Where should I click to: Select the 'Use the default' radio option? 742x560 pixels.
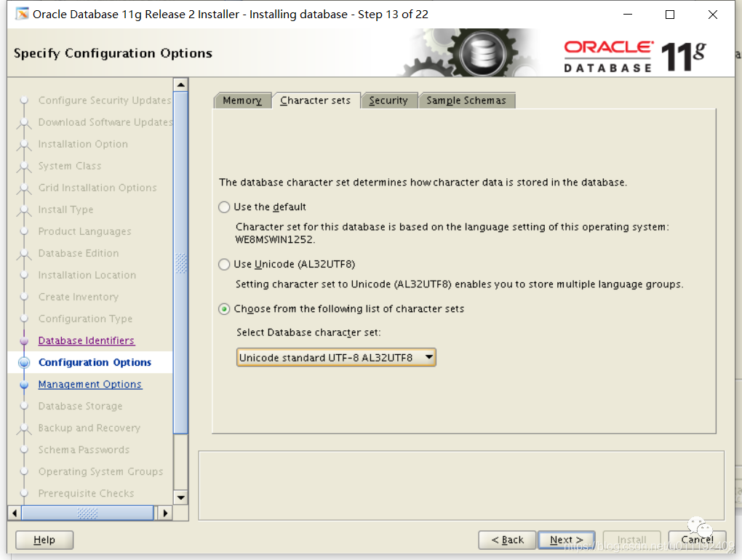click(224, 207)
